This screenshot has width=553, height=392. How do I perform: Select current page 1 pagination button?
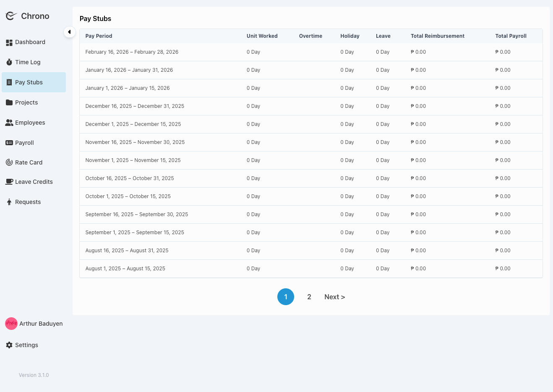pos(286,297)
